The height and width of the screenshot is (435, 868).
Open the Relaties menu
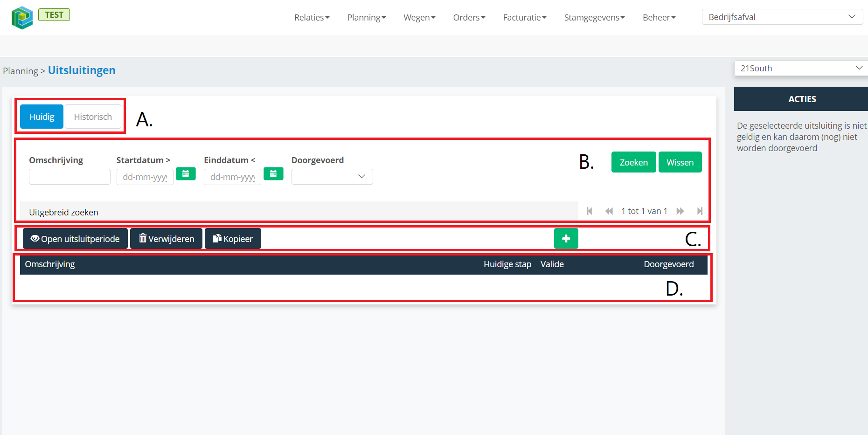pos(312,17)
